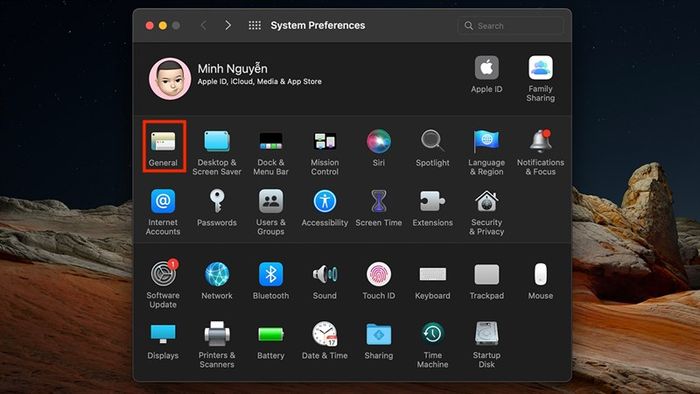Show all preferences grid button
This screenshot has width=700, height=394.
[x=254, y=25]
